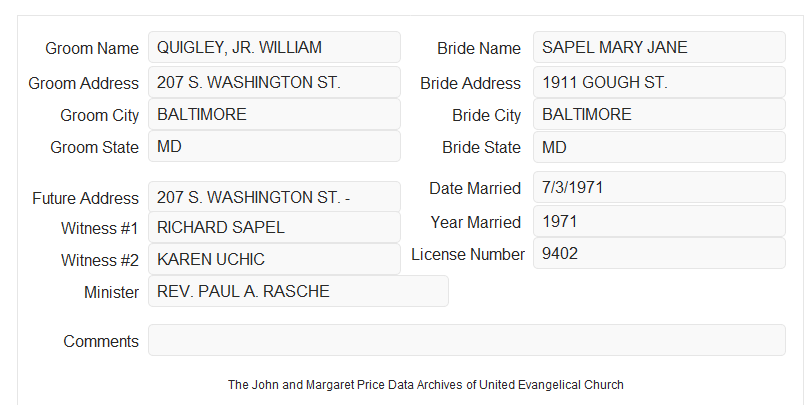Click the Date Married label

coord(475,188)
